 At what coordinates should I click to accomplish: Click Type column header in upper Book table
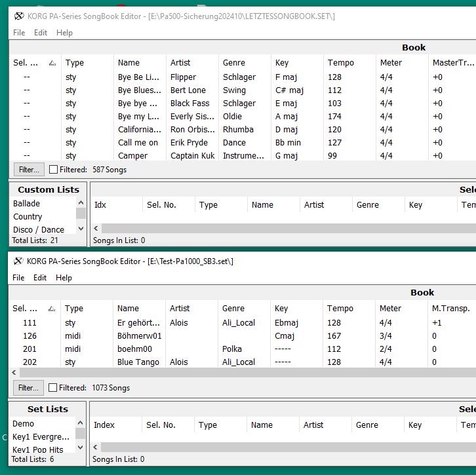coord(88,63)
